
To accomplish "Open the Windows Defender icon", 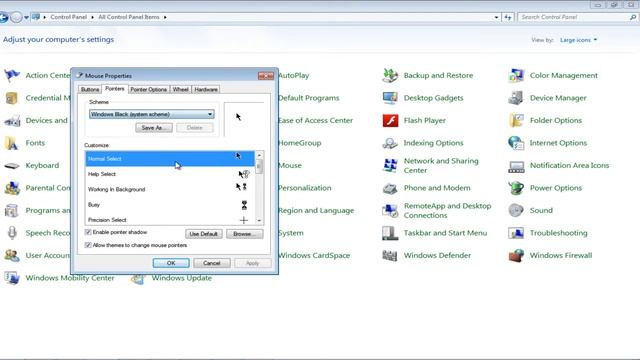I will coord(390,256).
